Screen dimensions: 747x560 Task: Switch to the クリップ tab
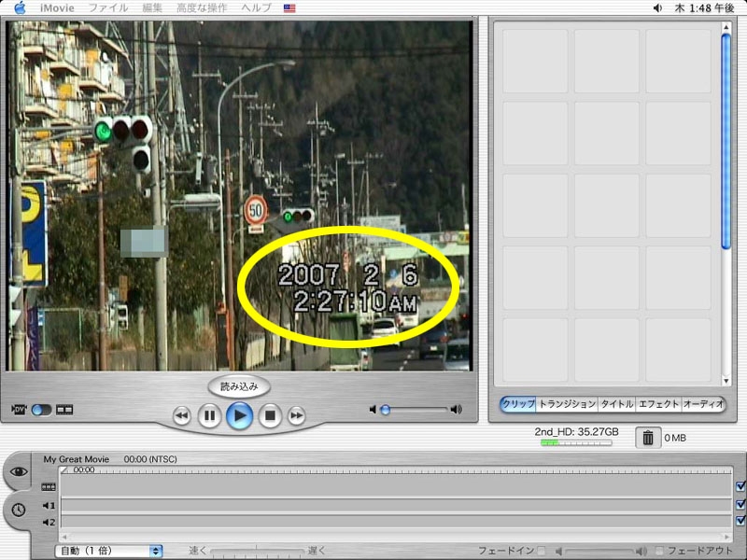518,404
